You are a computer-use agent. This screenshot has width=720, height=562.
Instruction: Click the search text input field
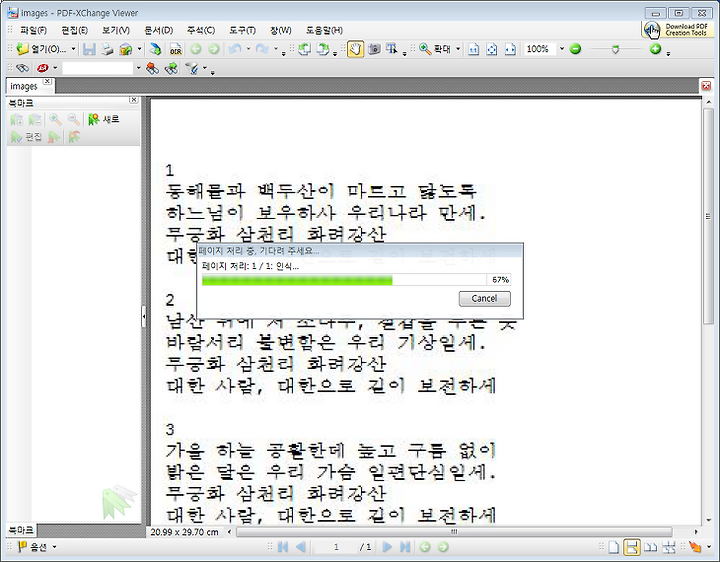pyautogui.click(x=98, y=68)
